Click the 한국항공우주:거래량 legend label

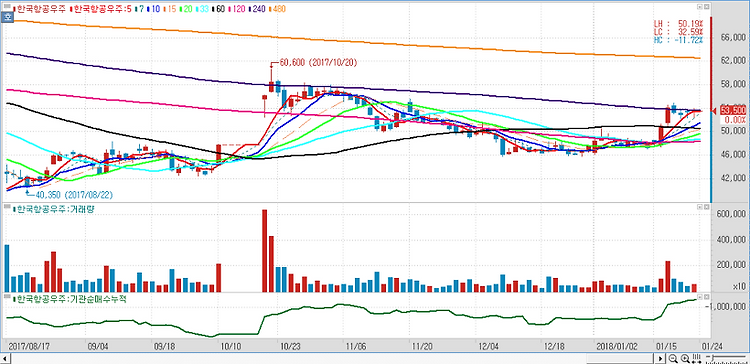pyautogui.click(x=53, y=210)
